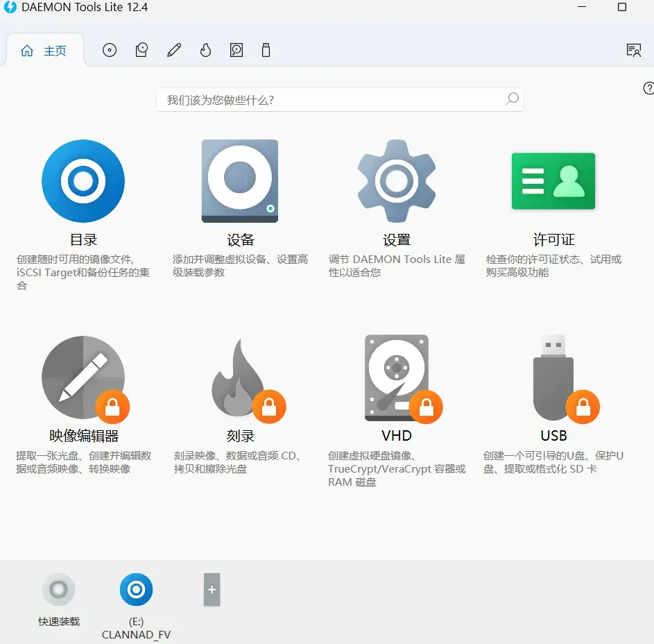The height and width of the screenshot is (644, 654).
Task: Click description 添加并调整虚拟设备、设置高级装载参数
Action: (240, 266)
